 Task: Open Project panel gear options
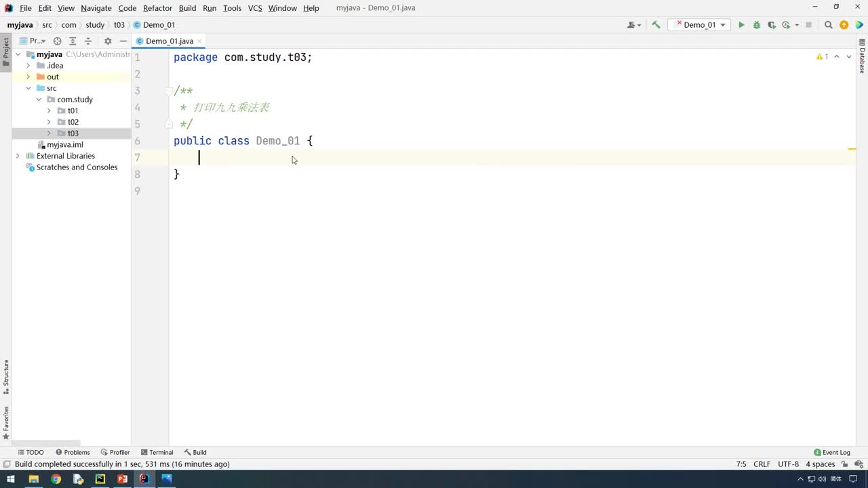click(108, 41)
